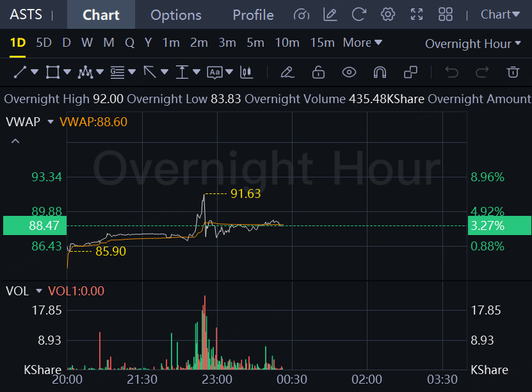Click the 88.47 current price tag
532x392 pixels.
(x=35, y=225)
